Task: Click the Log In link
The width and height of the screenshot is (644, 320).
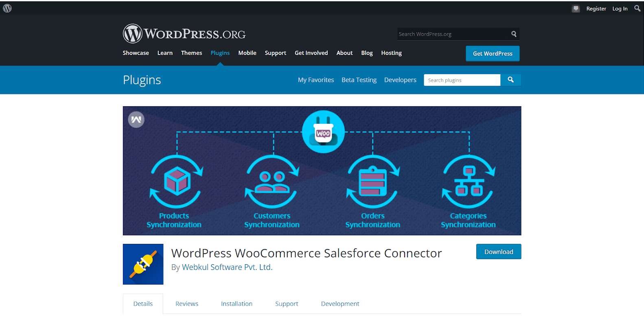Action: click(x=620, y=9)
